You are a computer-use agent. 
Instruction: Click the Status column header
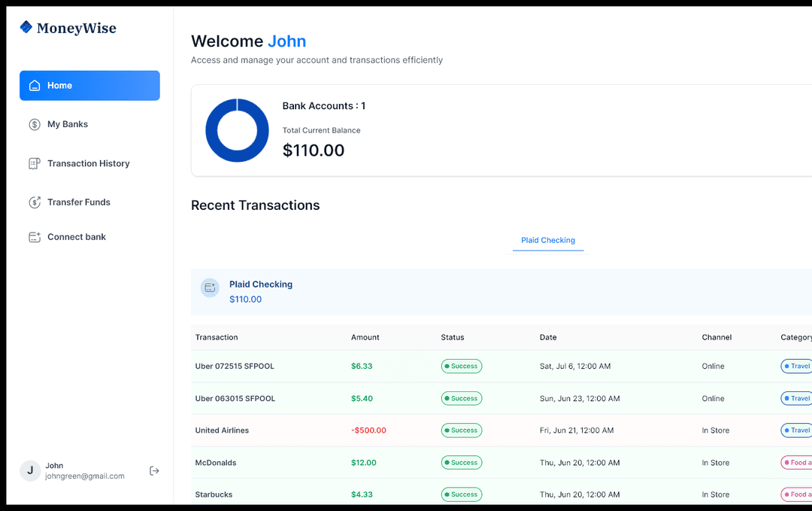pyautogui.click(x=453, y=337)
